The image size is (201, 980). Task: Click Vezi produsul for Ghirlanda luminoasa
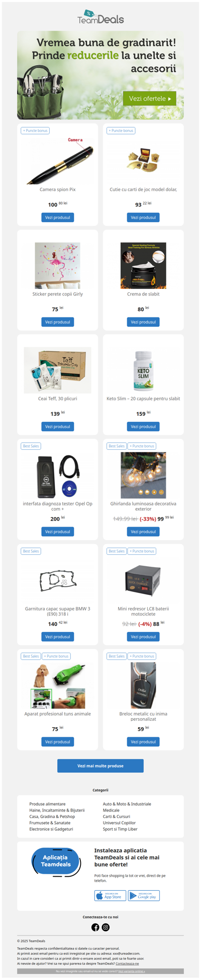[143, 532]
